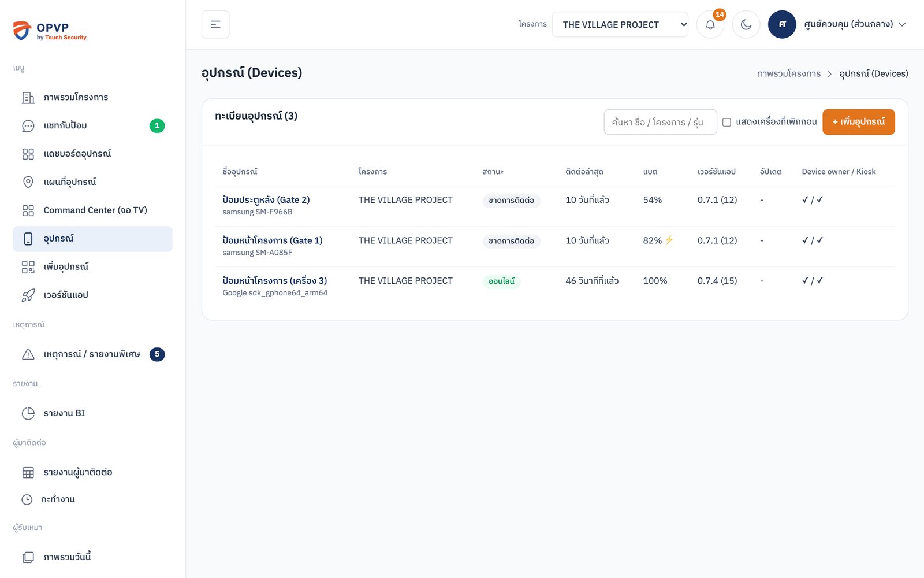Collapse sidebar with hamburger menu button
This screenshot has height=578, width=924.
pyautogui.click(x=215, y=24)
